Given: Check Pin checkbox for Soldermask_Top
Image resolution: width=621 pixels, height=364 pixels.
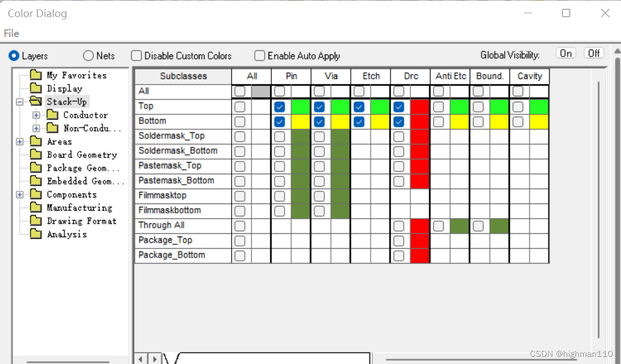Looking at the screenshot, I should coord(280,137).
